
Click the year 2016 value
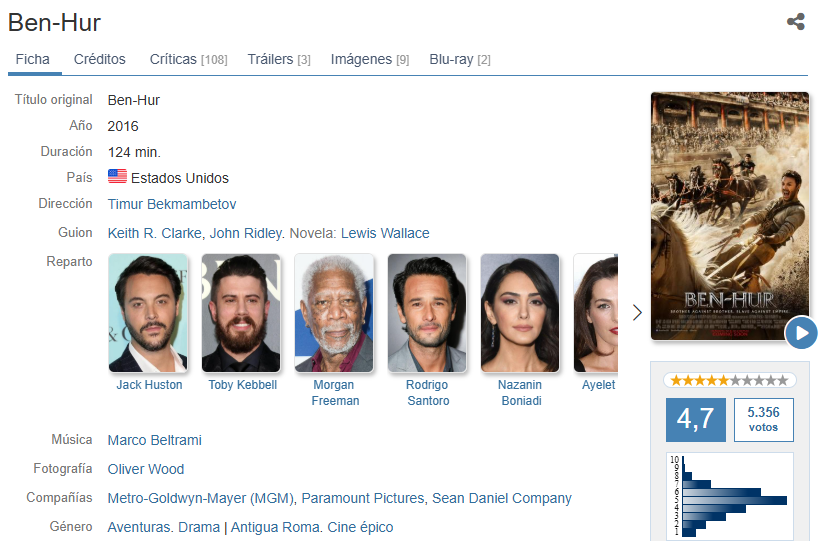[123, 126]
